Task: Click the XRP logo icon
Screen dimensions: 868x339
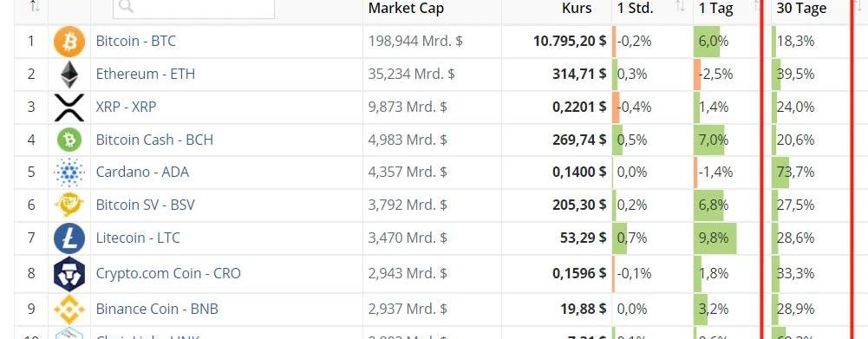Action: pyautogui.click(x=69, y=107)
